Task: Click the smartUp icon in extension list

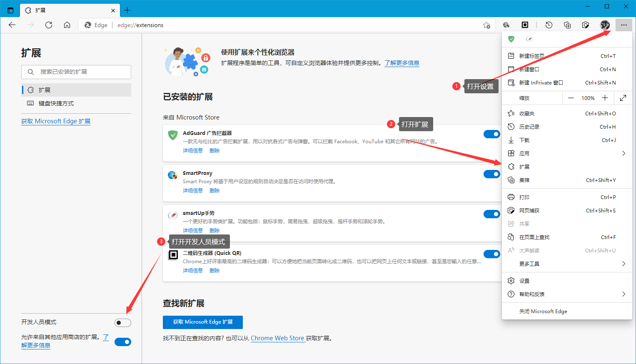Action: point(172,215)
